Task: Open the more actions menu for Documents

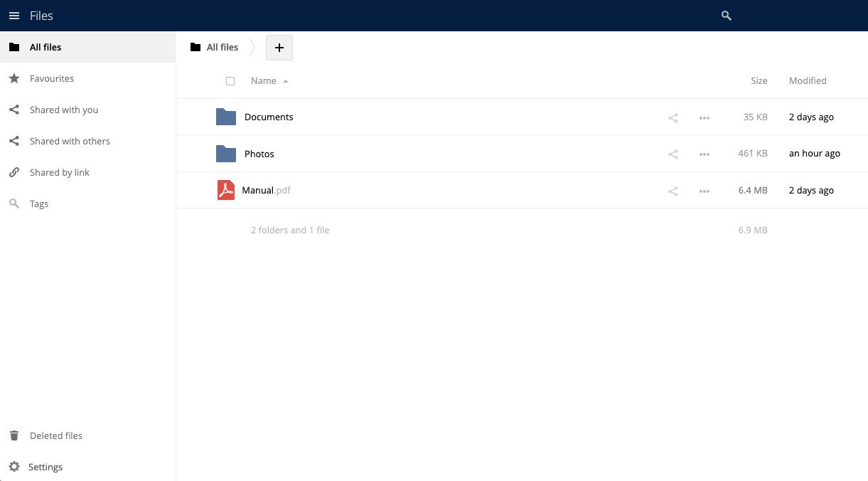Action: point(704,117)
